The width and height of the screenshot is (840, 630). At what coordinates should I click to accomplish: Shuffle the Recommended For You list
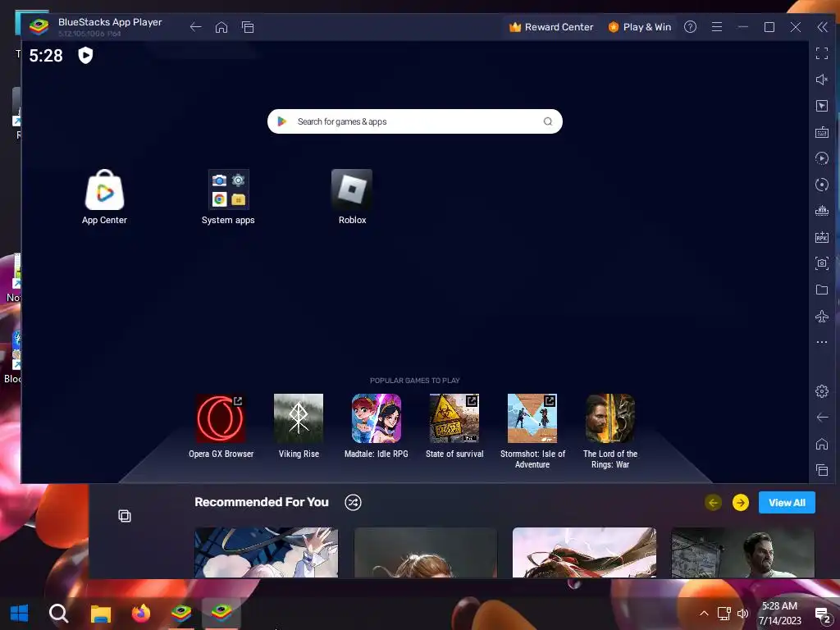(353, 503)
